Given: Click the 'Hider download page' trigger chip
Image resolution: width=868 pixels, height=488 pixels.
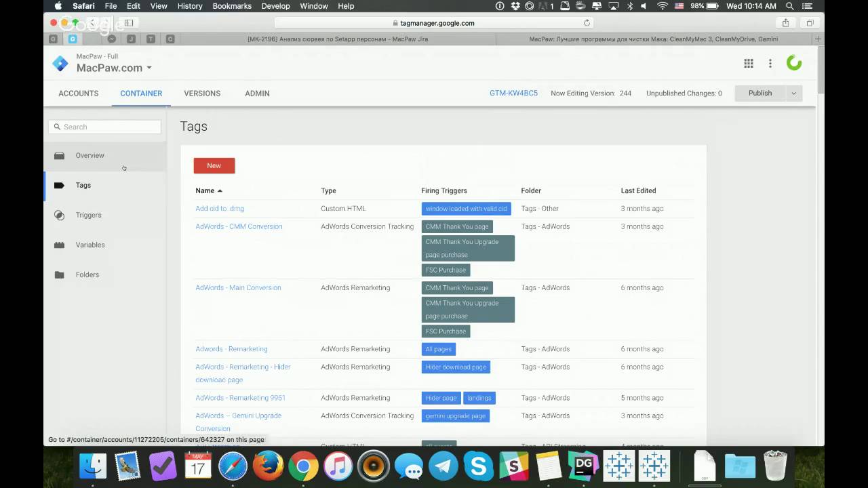Looking at the screenshot, I should 456,367.
